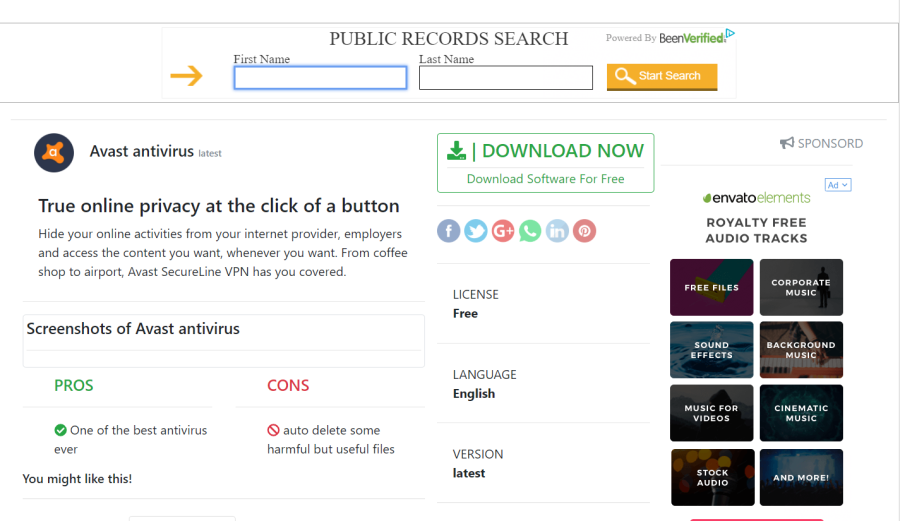Share via WhatsApp icon

[530, 231]
